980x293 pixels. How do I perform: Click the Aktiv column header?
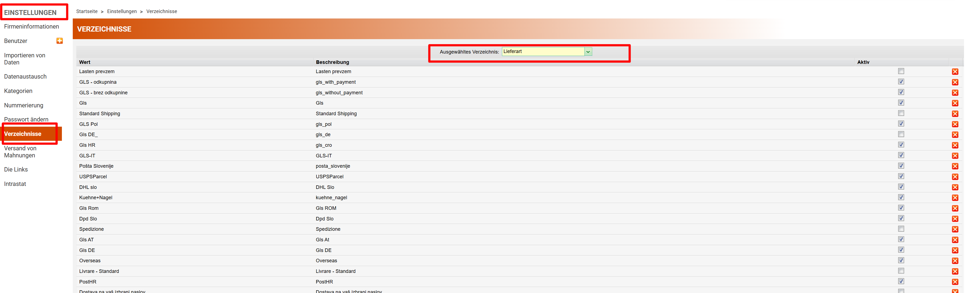pos(863,62)
